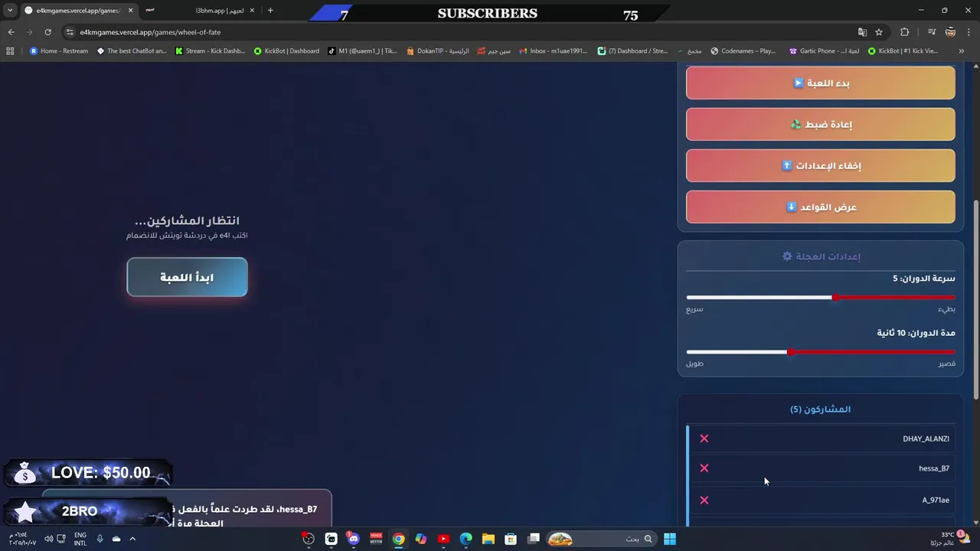Open the browser extensions puzzle icon
Viewport: 980px width, 551px height.
click(x=905, y=32)
